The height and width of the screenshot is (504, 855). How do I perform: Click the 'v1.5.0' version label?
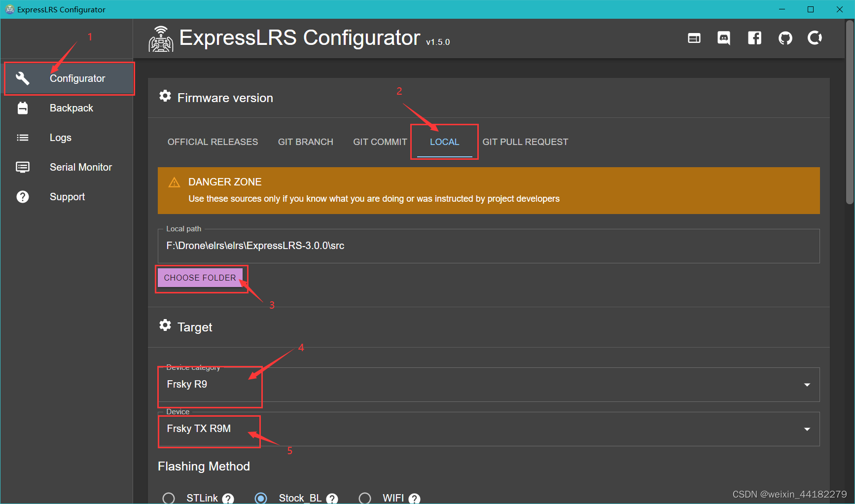coord(438,42)
